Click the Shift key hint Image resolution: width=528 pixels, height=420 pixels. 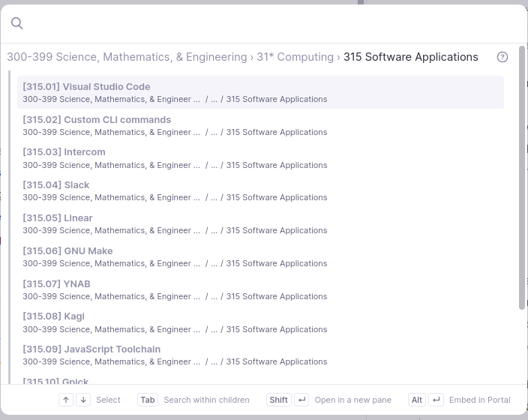point(278,400)
